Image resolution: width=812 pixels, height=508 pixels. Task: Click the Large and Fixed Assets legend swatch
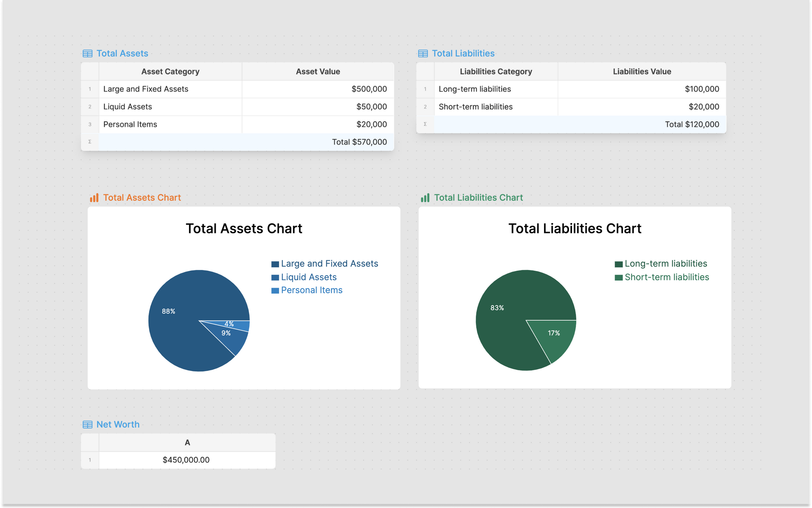[275, 264]
